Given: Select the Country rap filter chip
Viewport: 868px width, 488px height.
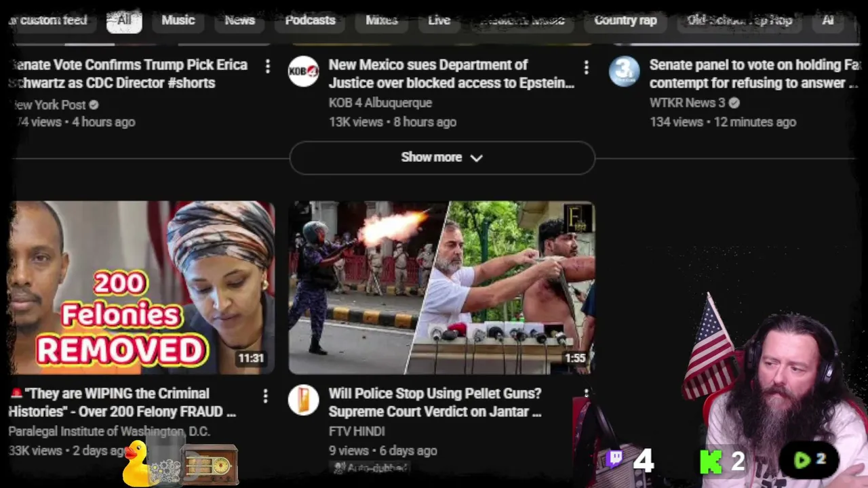Looking at the screenshot, I should click(626, 20).
